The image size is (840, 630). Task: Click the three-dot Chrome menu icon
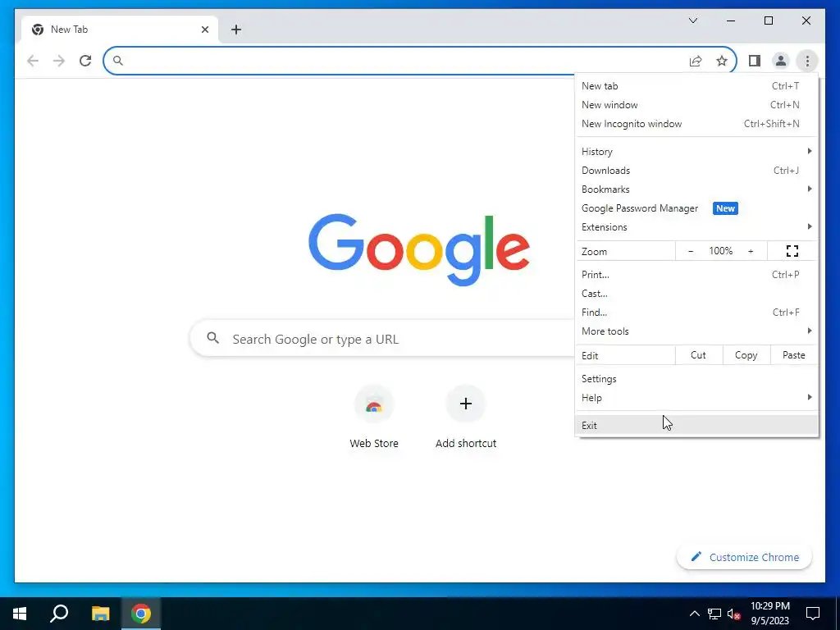coord(807,61)
